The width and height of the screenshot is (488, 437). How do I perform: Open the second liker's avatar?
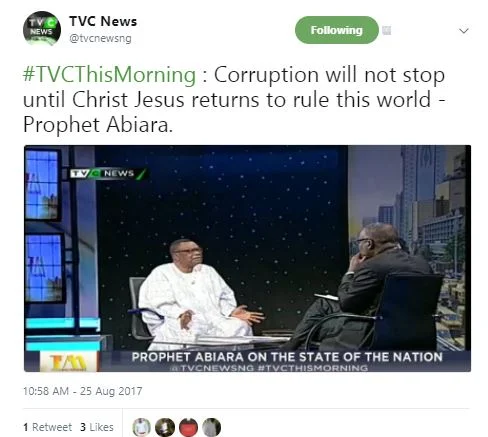point(165,427)
